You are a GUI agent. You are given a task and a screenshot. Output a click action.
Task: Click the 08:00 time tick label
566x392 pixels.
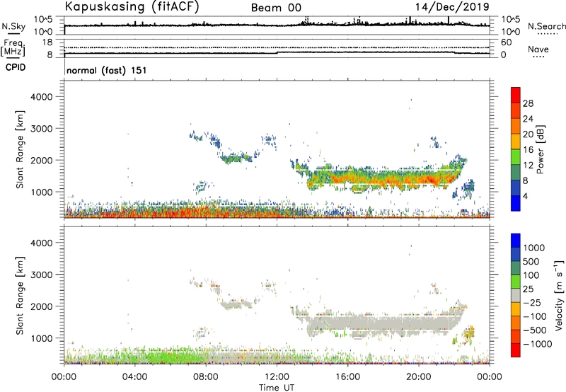206,377
